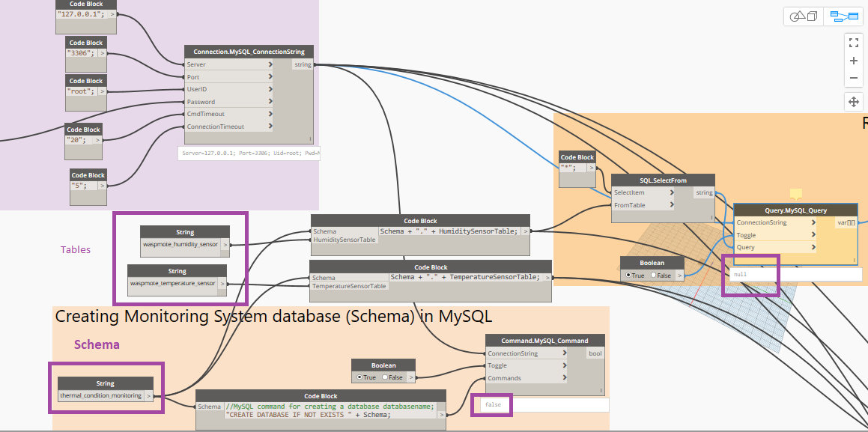Select Command.MySQL_Command node header
This screenshot has width=868, height=432.
[x=544, y=340]
